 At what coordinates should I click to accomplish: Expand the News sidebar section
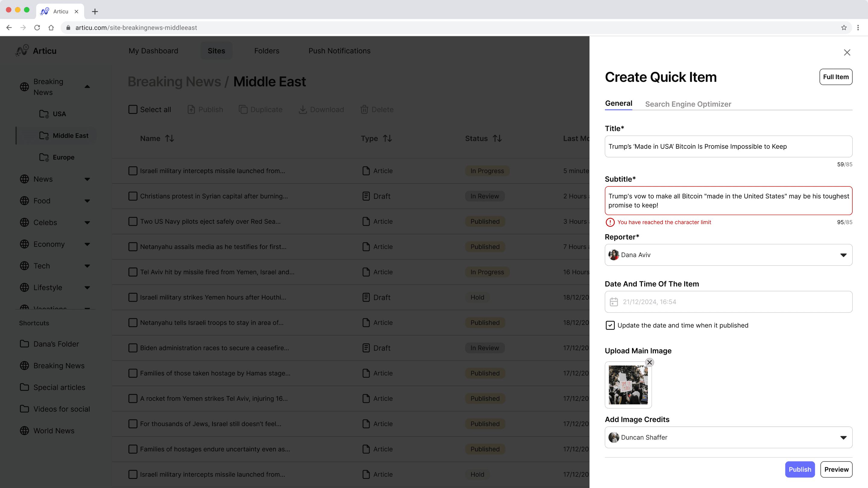pos(87,179)
